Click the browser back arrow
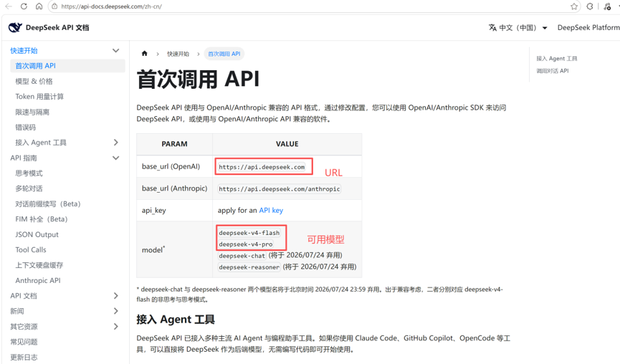Viewport: 620px width, 364px height. [9, 6]
